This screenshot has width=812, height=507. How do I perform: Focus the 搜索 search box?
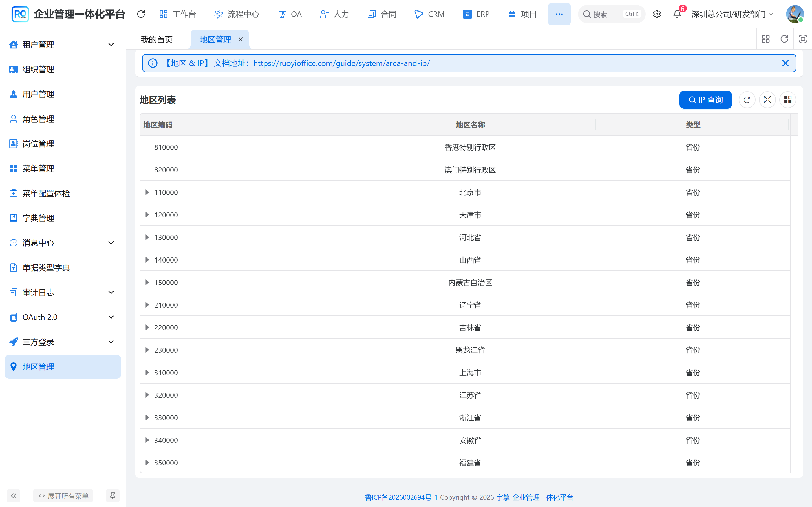[611, 14]
